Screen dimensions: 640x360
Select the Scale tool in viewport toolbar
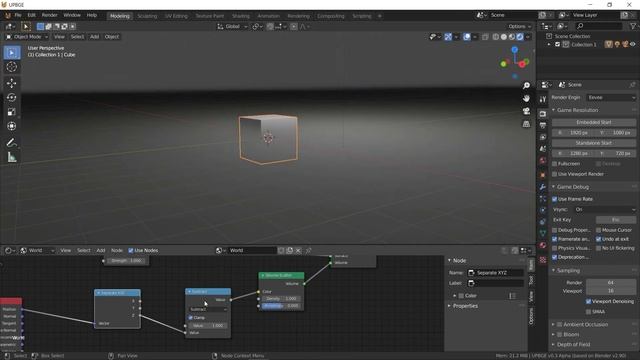[12, 112]
